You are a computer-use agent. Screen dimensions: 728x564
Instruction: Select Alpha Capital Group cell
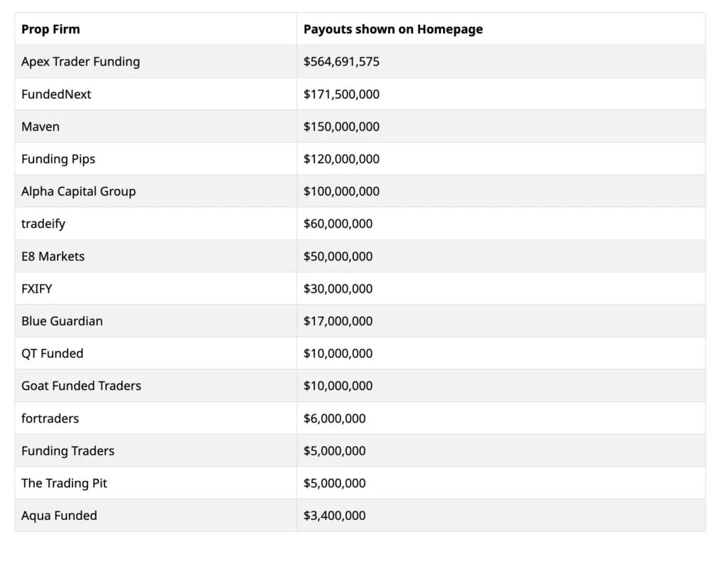78,191
